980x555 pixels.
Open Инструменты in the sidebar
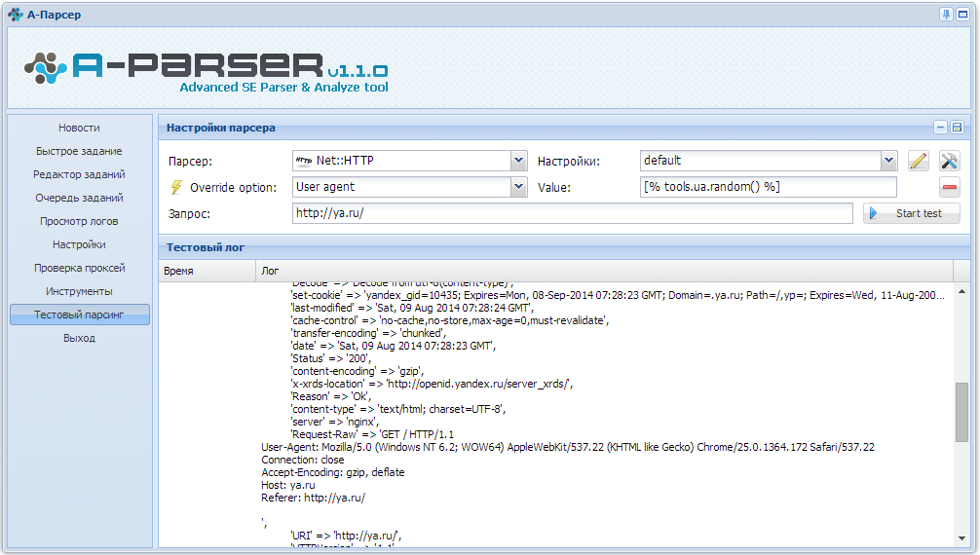click(x=79, y=291)
